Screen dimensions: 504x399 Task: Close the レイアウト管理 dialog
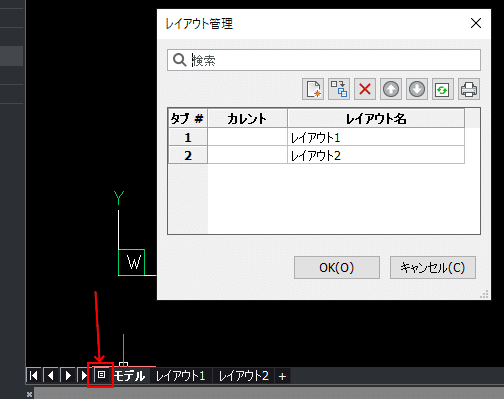476,23
